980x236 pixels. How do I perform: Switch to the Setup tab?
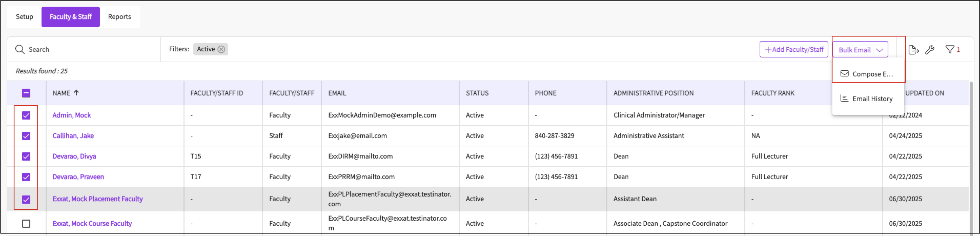tap(24, 17)
